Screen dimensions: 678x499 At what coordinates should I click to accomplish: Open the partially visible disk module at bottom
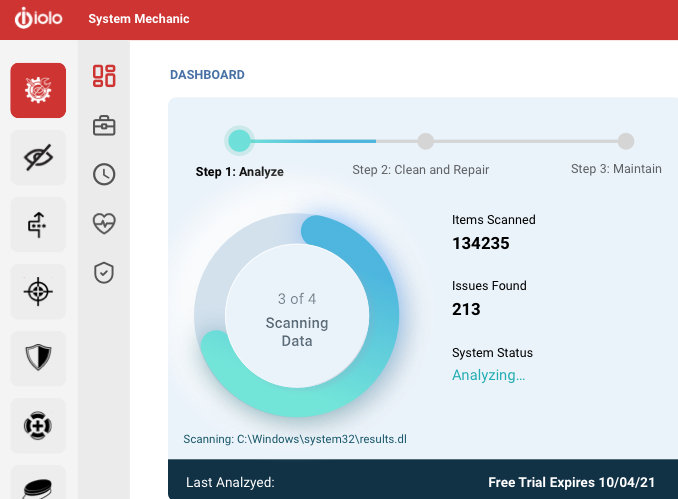pyautogui.click(x=38, y=482)
